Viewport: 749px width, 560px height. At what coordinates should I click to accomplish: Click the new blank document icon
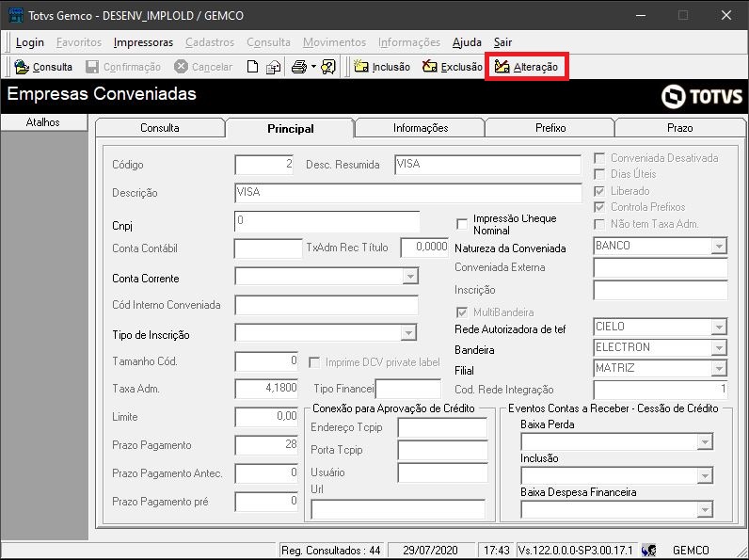click(252, 67)
